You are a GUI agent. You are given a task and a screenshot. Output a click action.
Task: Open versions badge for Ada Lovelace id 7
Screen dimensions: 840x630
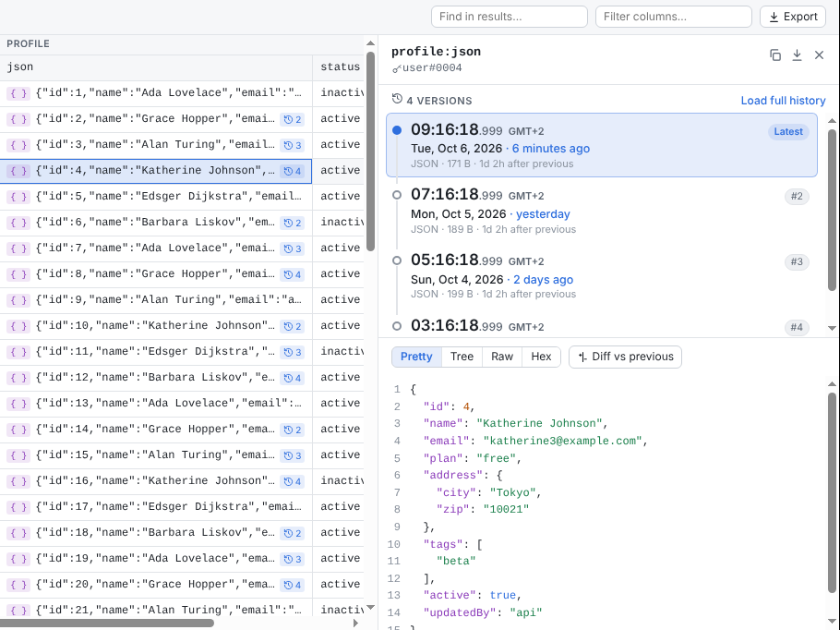pyautogui.click(x=293, y=248)
